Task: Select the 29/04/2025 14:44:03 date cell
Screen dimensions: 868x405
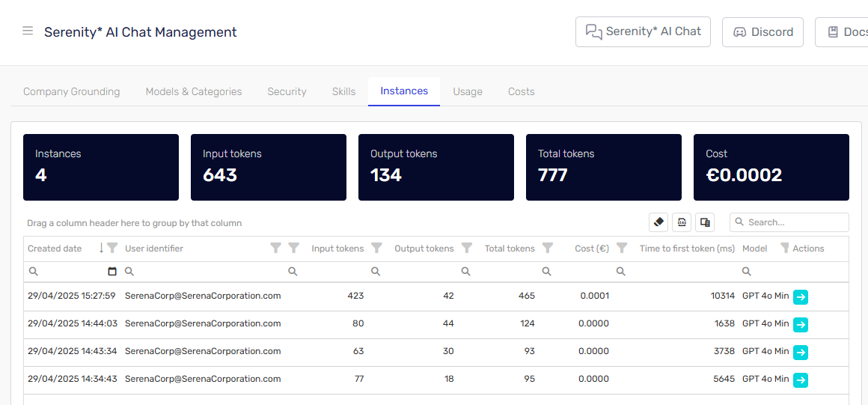Action: [x=73, y=323]
